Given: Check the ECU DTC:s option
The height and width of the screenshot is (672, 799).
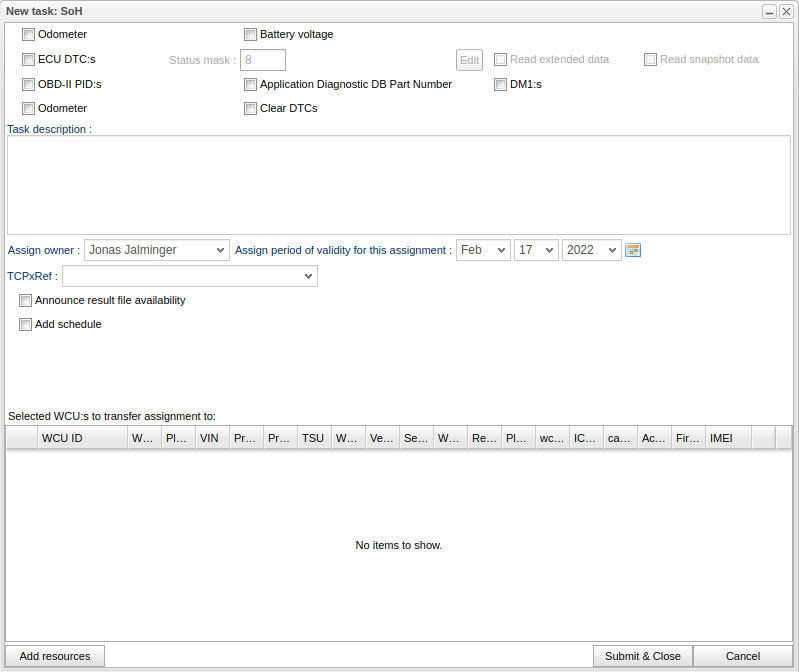Looking at the screenshot, I should tap(29, 59).
